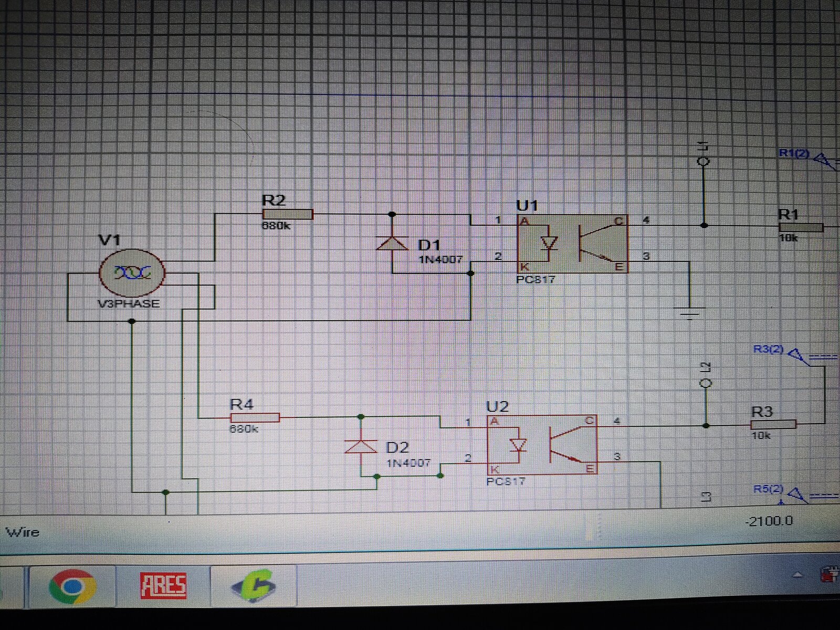The width and height of the screenshot is (840, 630).
Task: Select resistor R2 body in the schematic
Action: tap(287, 214)
